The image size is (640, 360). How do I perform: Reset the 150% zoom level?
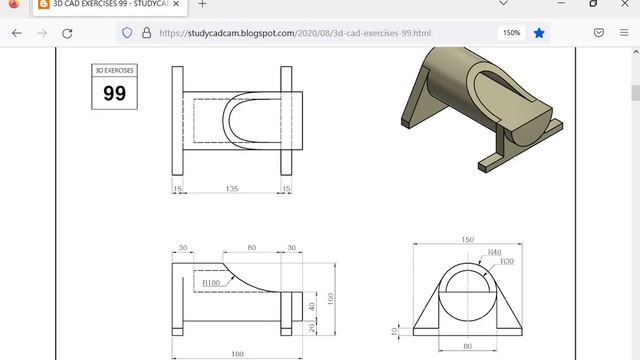click(x=511, y=33)
